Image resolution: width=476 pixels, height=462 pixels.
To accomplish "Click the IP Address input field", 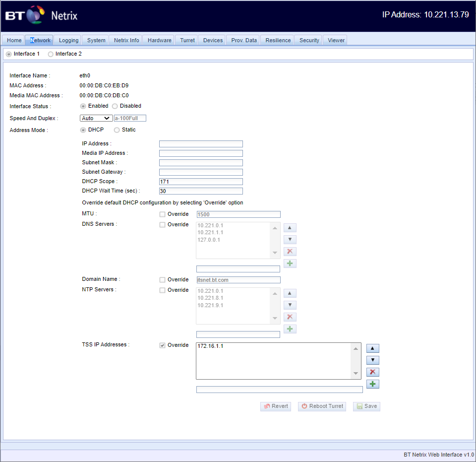I will pyautogui.click(x=201, y=144).
